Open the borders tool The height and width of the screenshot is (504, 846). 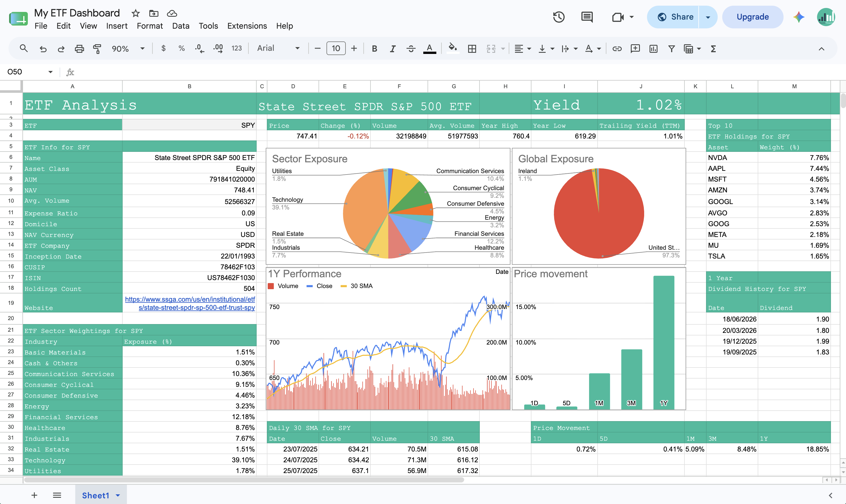tap(472, 49)
